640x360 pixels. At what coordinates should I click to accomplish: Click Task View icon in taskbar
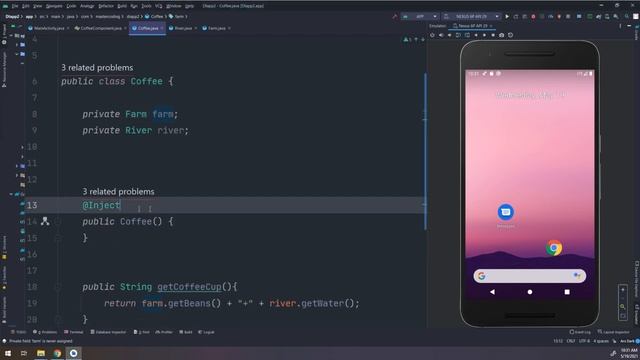click(24, 353)
